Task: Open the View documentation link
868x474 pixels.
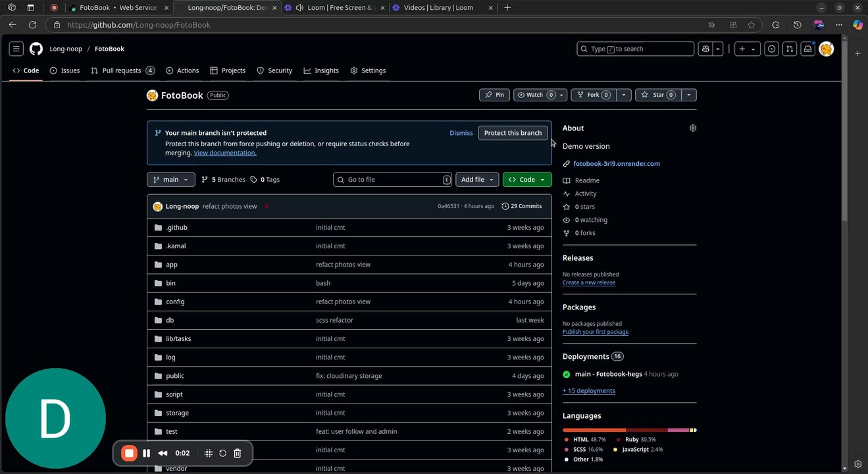Action: 225,153
